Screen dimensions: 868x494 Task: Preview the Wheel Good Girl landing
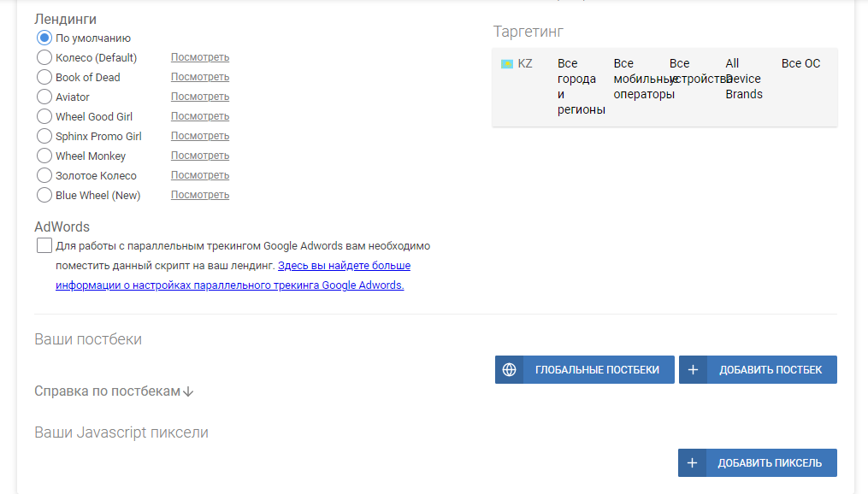(x=200, y=117)
